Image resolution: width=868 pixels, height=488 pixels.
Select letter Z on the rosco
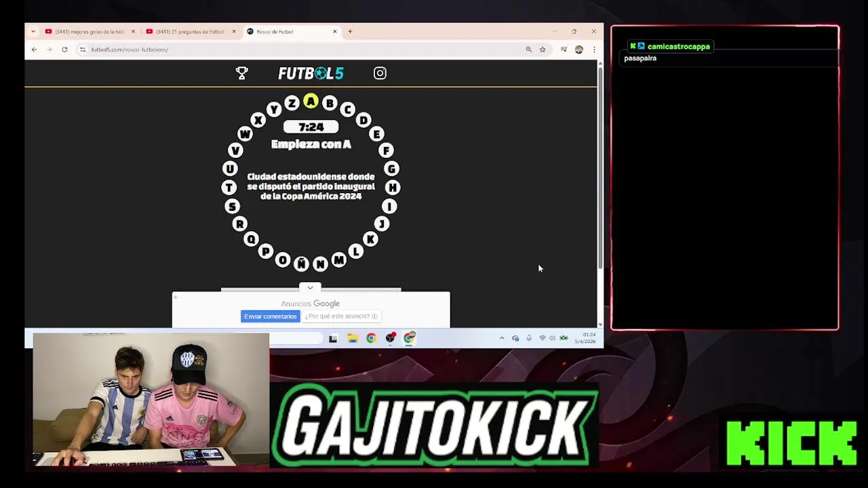point(292,104)
